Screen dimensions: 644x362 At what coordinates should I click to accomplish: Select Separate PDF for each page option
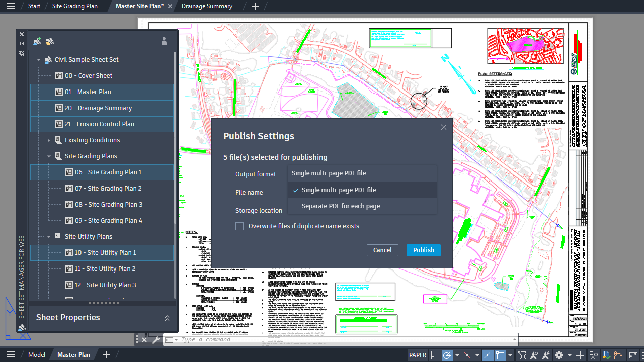click(340, 206)
